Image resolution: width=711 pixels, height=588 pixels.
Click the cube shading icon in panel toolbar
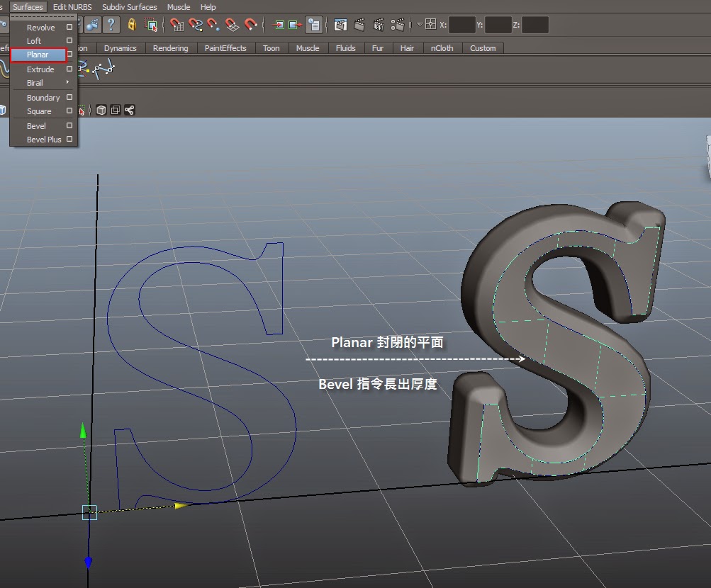click(101, 110)
